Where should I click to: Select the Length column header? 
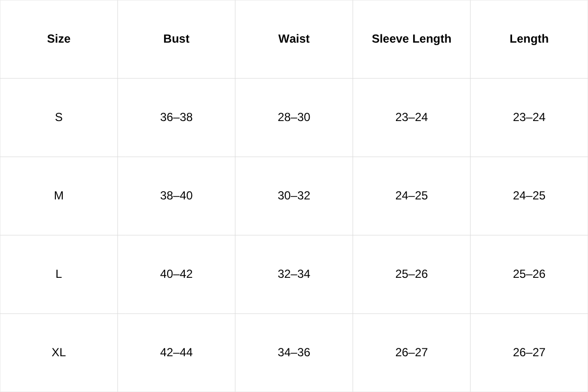[529, 39]
